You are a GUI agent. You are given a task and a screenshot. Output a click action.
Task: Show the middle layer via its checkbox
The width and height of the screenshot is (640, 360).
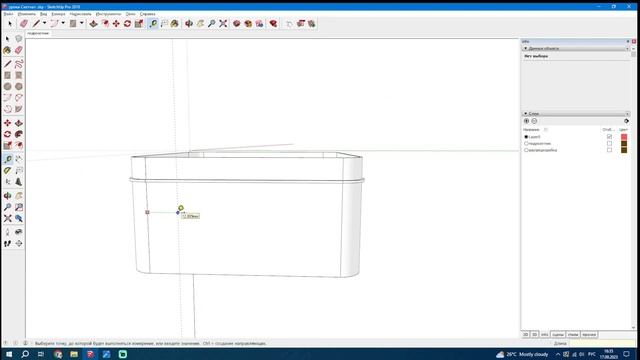(x=609, y=144)
